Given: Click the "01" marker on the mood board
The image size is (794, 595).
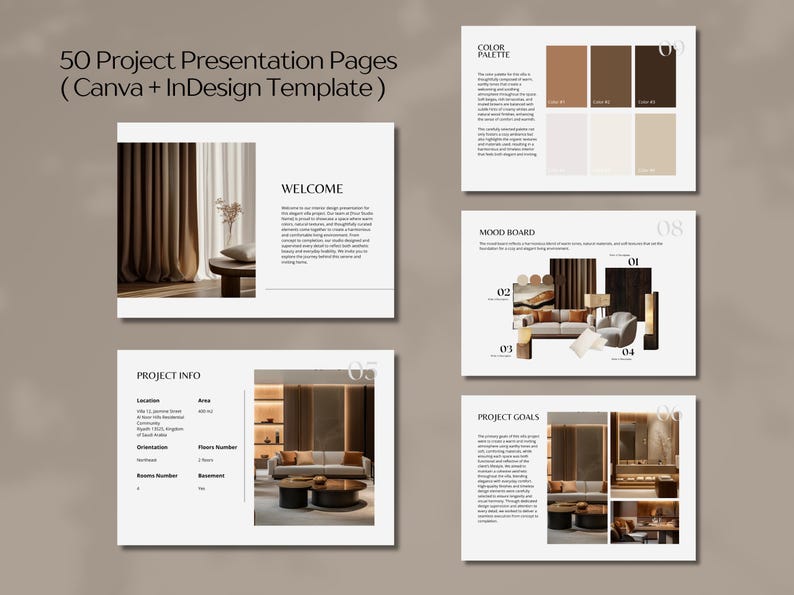Looking at the screenshot, I should pos(633,262).
